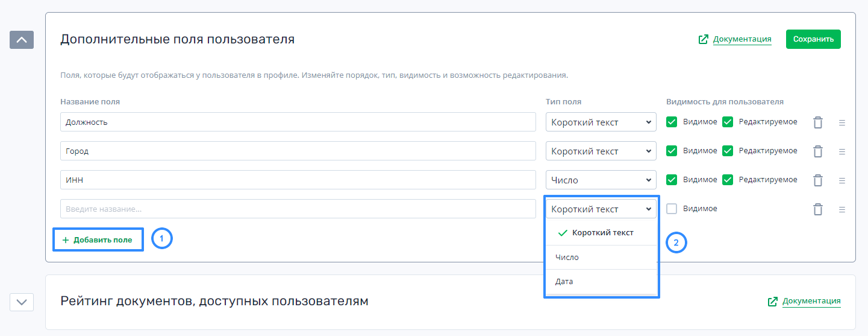Uncheck Видимое for the Город field

(672, 151)
